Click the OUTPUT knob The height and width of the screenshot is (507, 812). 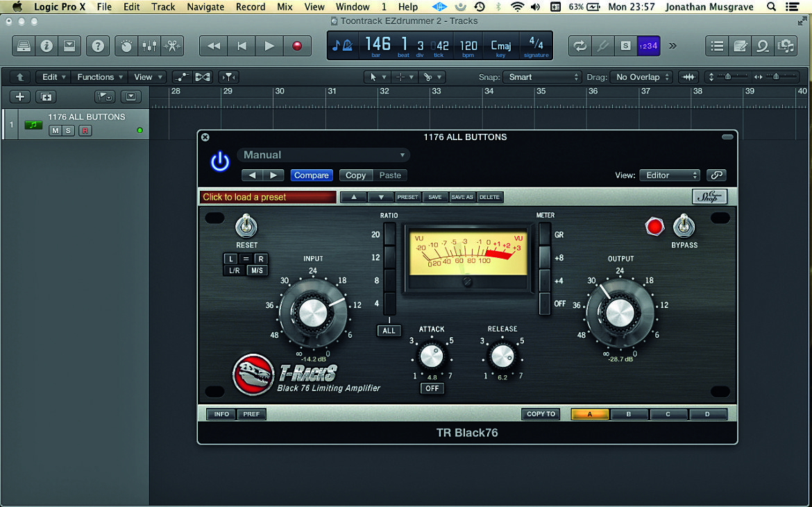tap(620, 313)
